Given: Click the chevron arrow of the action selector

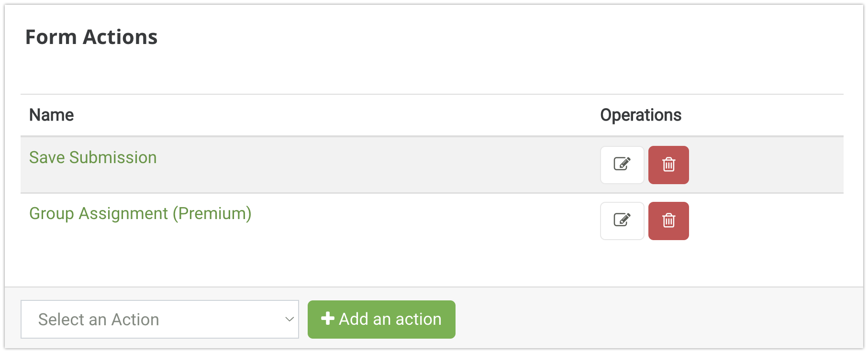Looking at the screenshot, I should [x=289, y=319].
